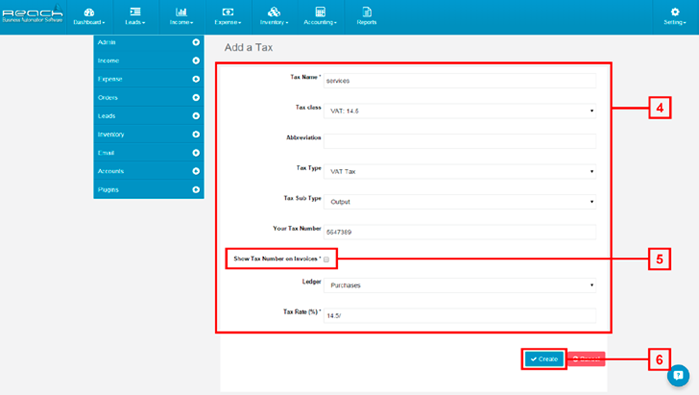This screenshot has width=699, height=395.
Task: Click the Abbreviation input field
Action: pyautogui.click(x=460, y=141)
